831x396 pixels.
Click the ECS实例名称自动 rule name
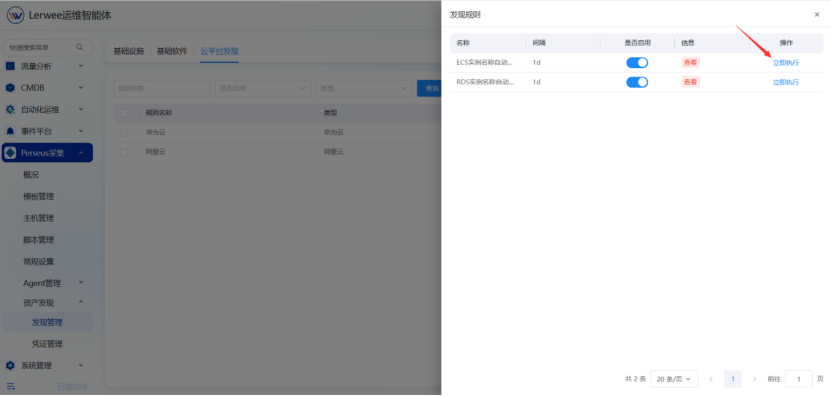pyautogui.click(x=485, y=63)
